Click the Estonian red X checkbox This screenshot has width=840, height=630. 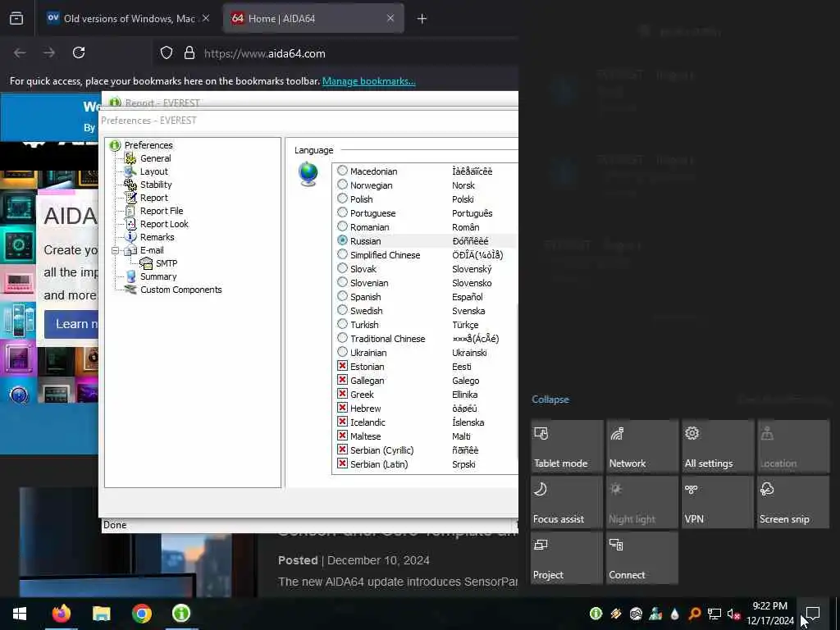[342, 366]
